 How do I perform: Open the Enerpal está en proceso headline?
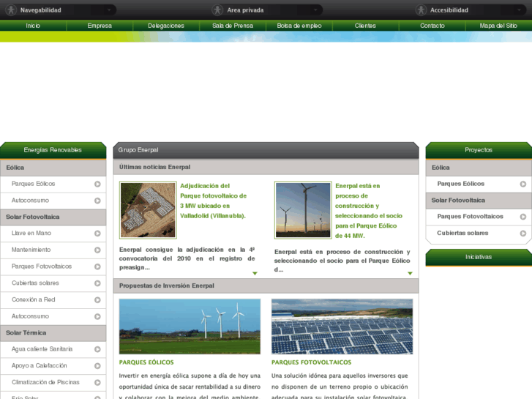point(369,211)
